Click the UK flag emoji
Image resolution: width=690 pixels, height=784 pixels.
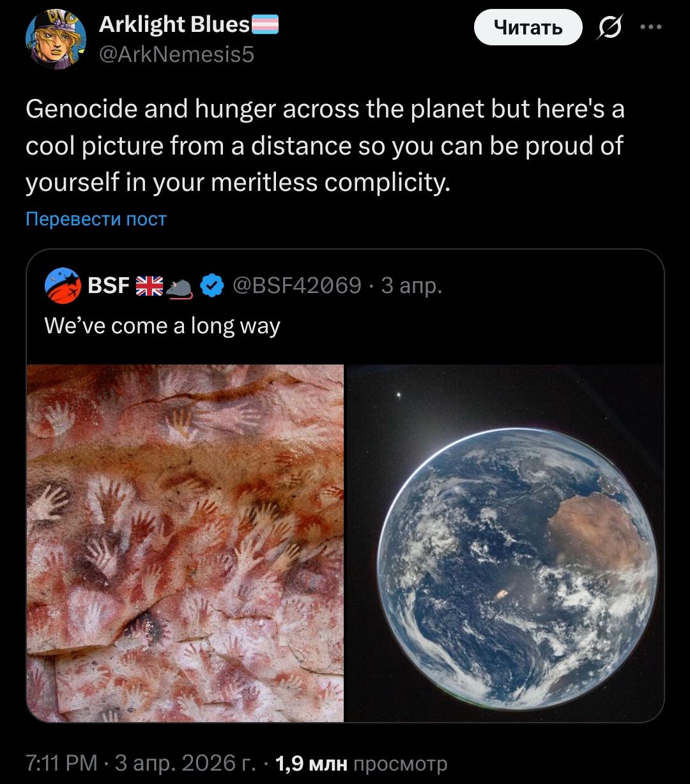(x=150, y=286)
